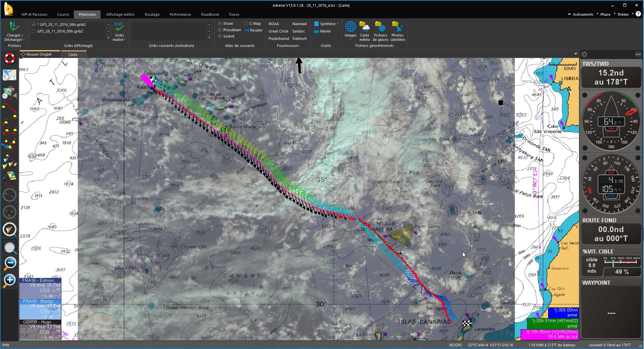Click the plus icon above instruments panel
This screenshot has width=644, height=349.
click(584, 54)
